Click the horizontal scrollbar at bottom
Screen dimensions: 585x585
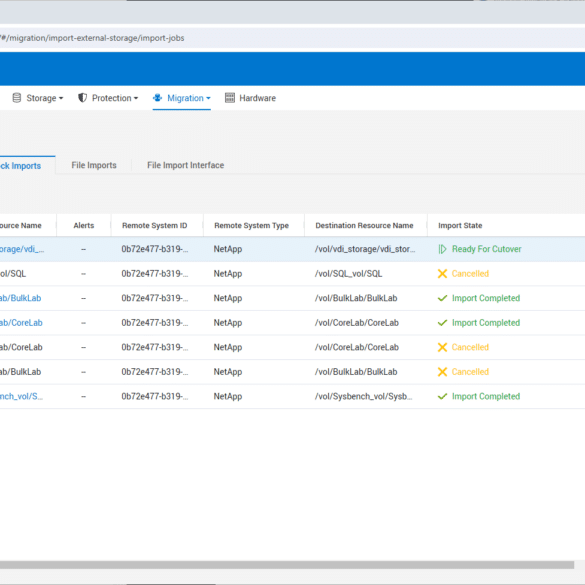click(287, 565)
